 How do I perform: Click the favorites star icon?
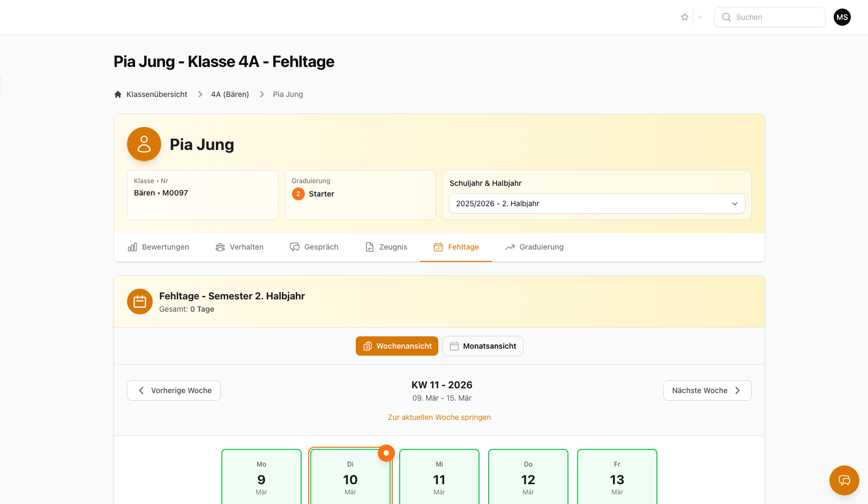(x=684, y=17)
